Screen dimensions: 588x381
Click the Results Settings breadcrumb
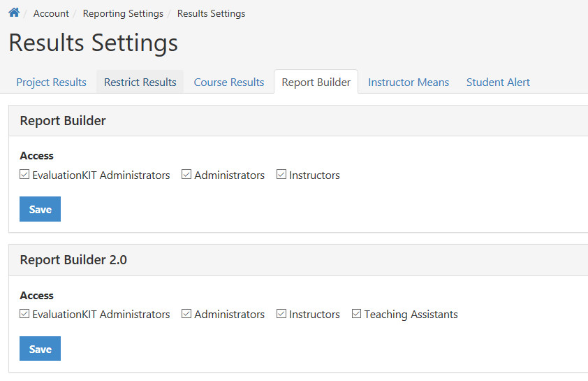(x=211, y=13)
